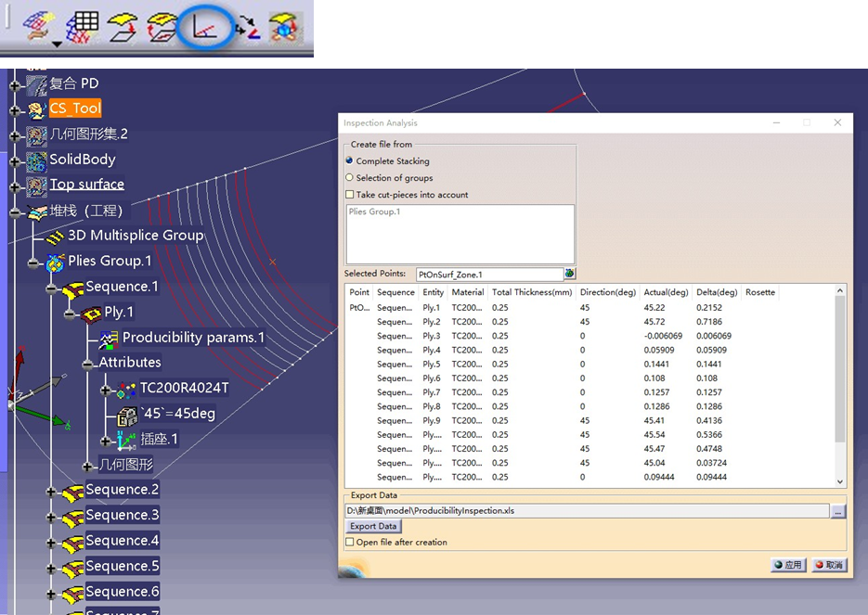Click the browse ... button for export path
The image size is (868, 615).
point(838,511)
